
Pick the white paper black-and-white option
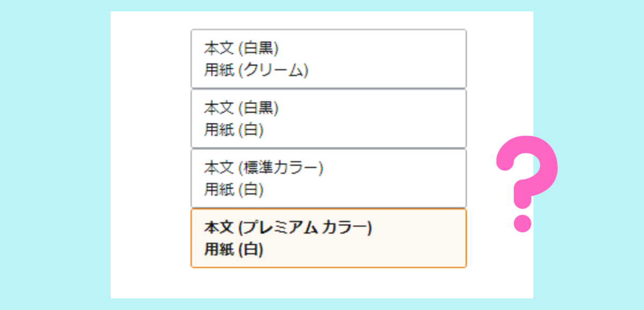tap(328, 117)
